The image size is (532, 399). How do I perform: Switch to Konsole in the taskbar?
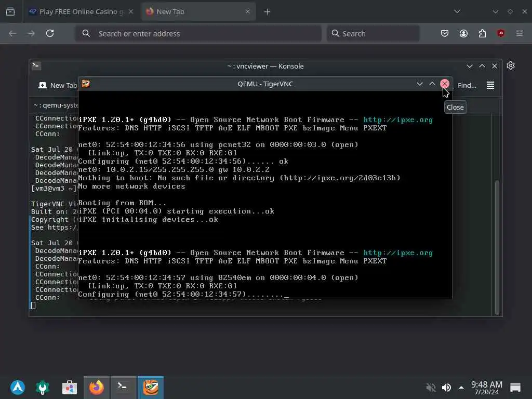coord(123,388)
